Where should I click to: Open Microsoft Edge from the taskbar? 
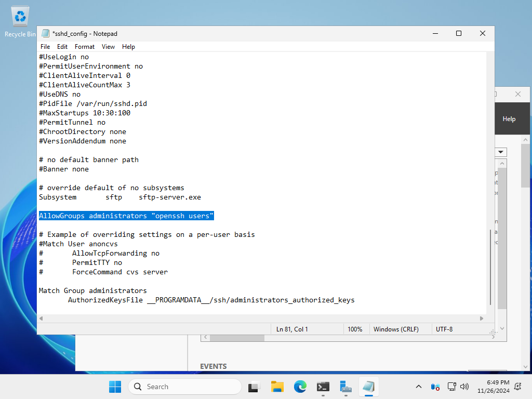[x=300, y=387]
